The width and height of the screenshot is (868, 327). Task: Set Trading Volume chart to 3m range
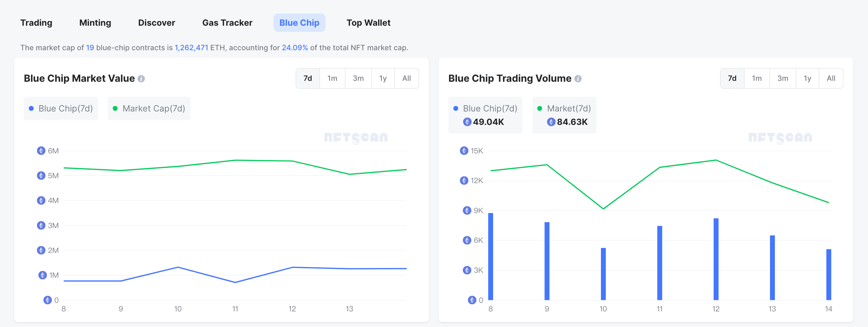(783, 78)
